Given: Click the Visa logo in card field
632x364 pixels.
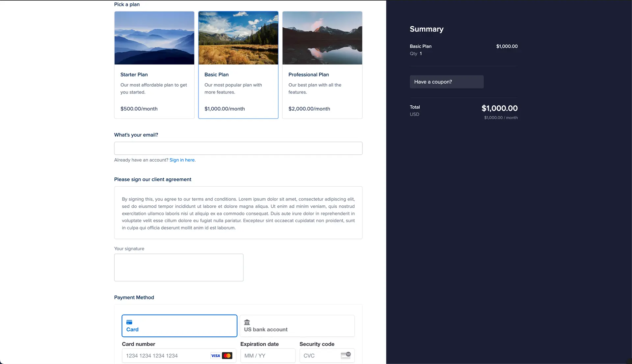Looking at the screenshot, I should coord(216,356).
